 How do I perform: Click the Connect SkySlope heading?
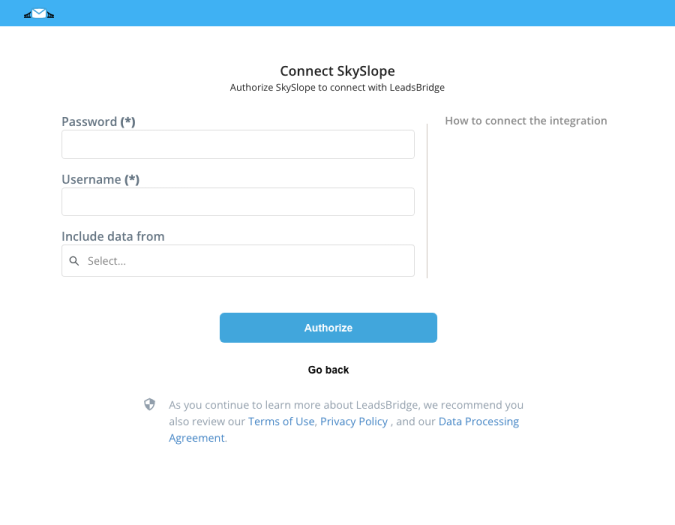[x=338, y=71]
